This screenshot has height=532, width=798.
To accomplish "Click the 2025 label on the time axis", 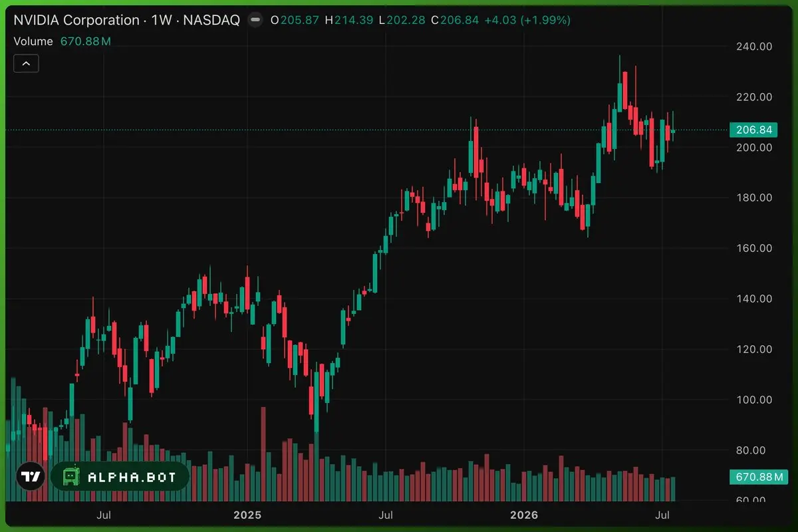I will (x=247, y=515).
